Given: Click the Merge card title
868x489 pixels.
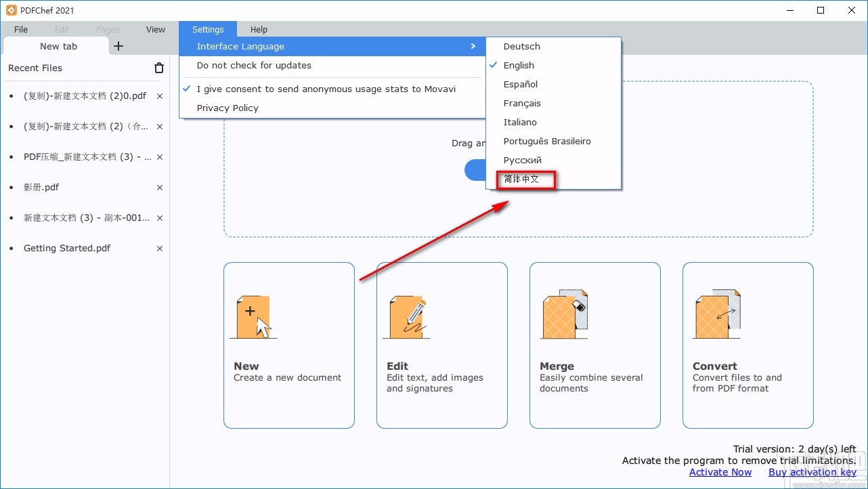Looking at the screenshot, I should tap(557, 366).
